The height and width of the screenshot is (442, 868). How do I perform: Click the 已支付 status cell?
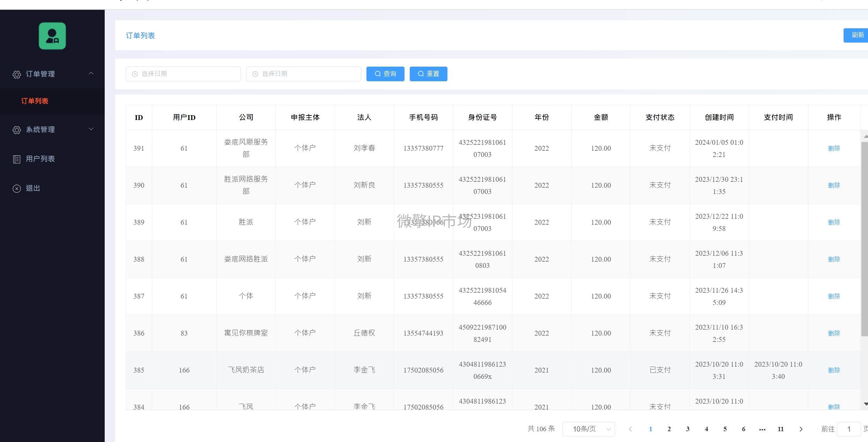pyautogui.click(x=660, y=370)
